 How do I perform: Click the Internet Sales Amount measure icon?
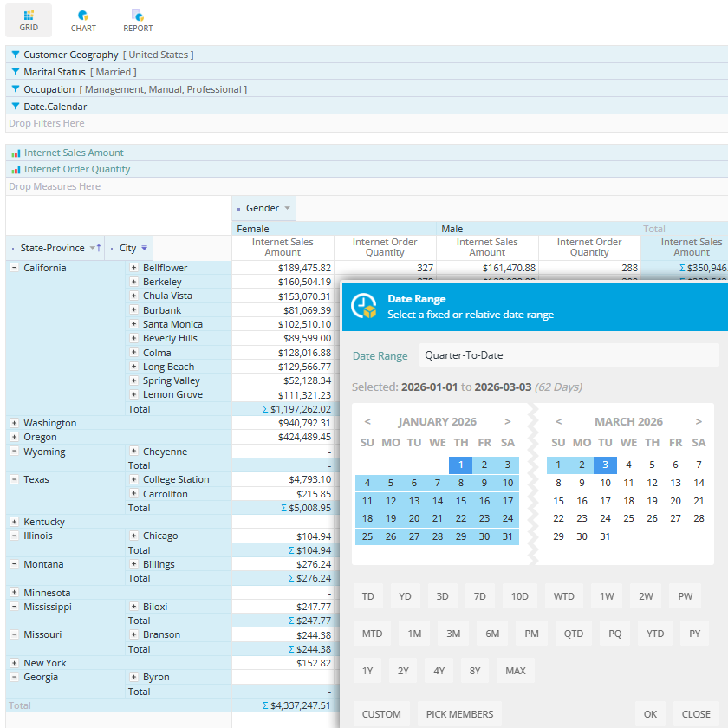click(x=16, y=153)
